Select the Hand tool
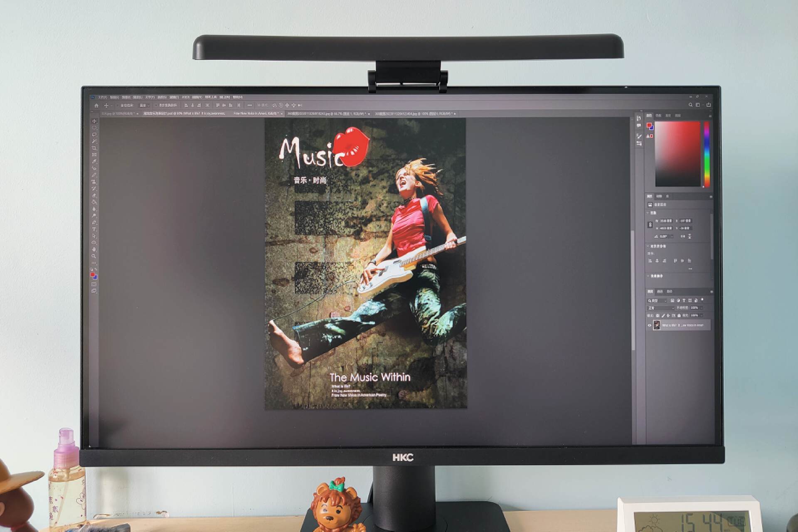Viewport: 798px width, 532px height. click(94, 249)
